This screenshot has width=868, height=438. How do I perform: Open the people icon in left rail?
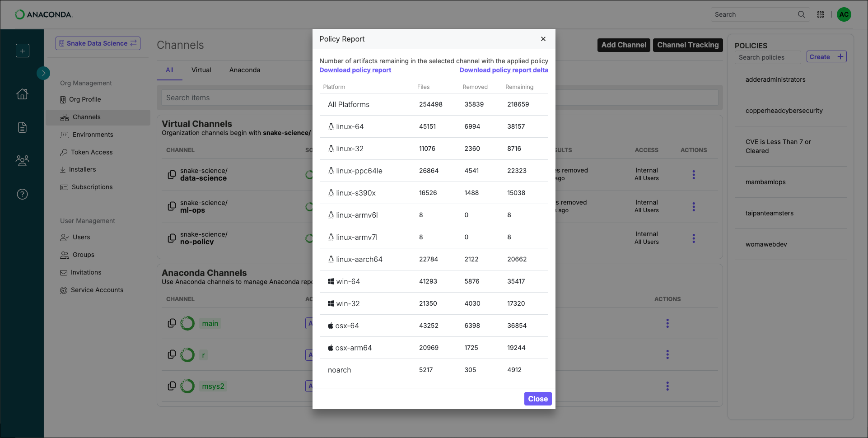(22, 160)
